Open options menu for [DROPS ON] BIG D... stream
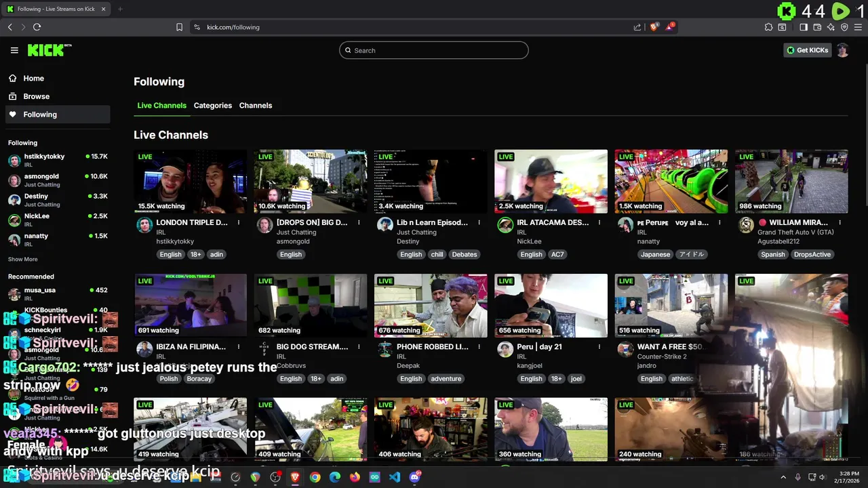 (x=359, y=222)
